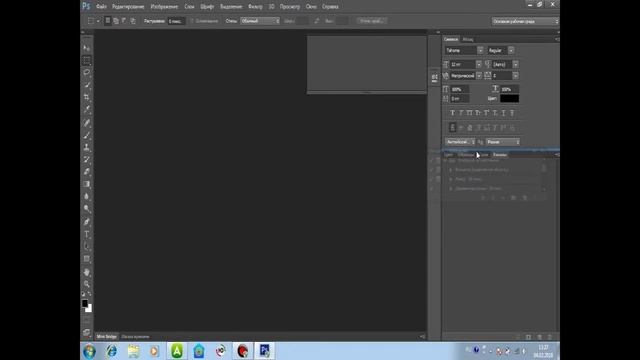The width and height of the screenshot is (640, 360).
Task: Switch to the Paragraph tab beside Character
Action: click(468, 39)
